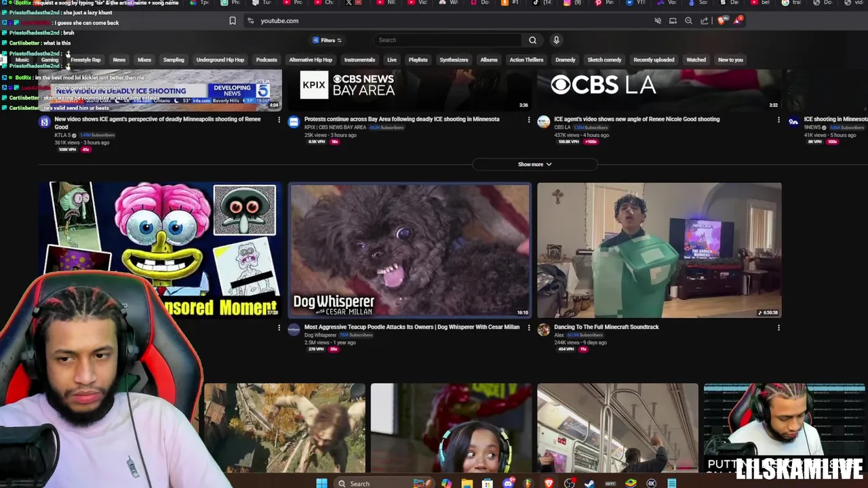
Task: Select the Sketch comedy chip
Action: pos(604,60)
